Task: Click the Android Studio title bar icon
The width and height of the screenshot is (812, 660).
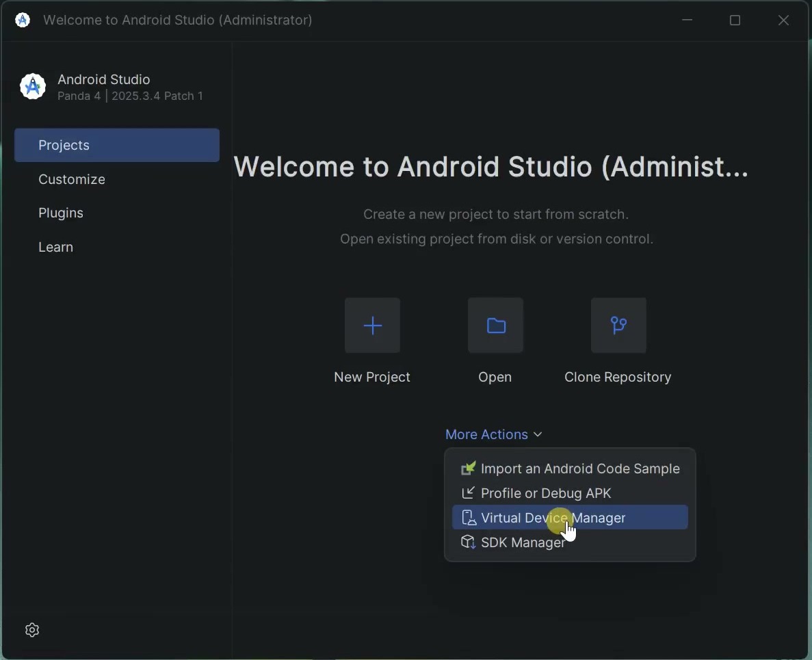Action: pyautogui.click(x=23, y=21)
